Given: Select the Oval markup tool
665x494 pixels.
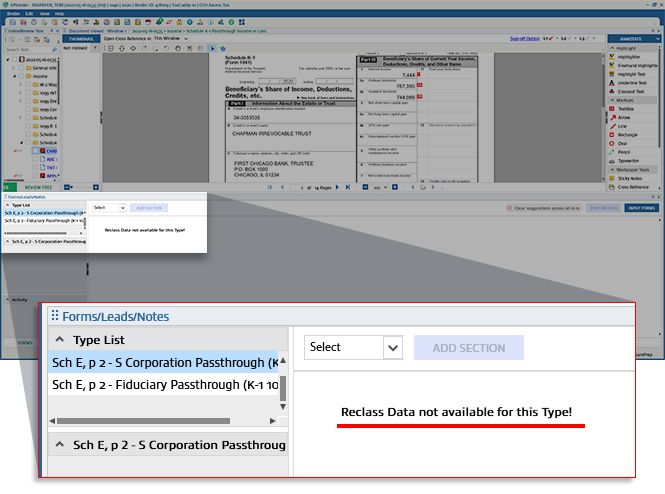Looking at the screenshot, I should click(623, 142).
